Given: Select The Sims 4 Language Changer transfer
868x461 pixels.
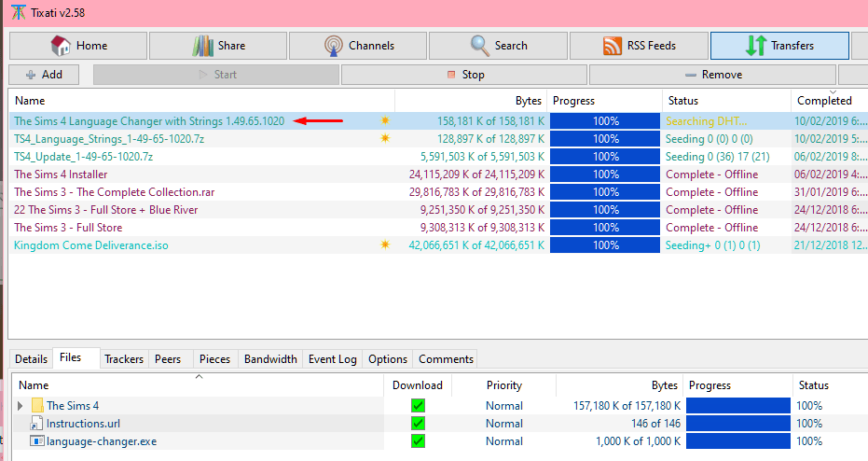Looking at the screenshot, I should (149, 120).
